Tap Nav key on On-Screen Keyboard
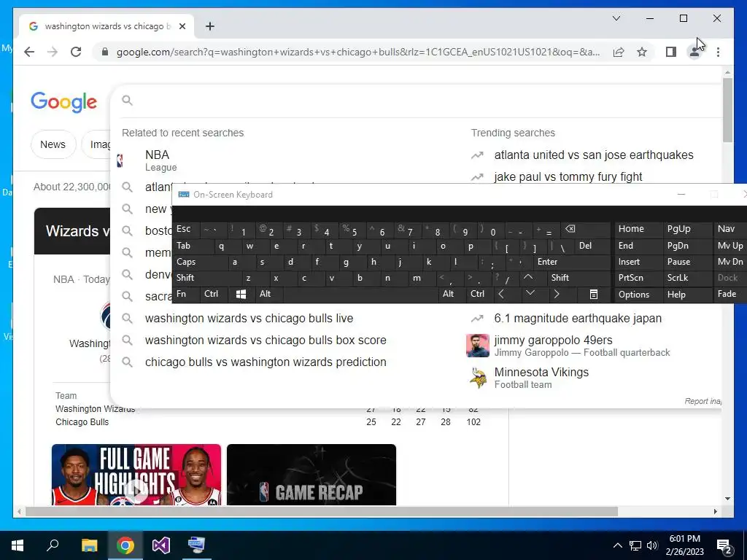This screenshot has height=560, width=747. pos(729,229)
